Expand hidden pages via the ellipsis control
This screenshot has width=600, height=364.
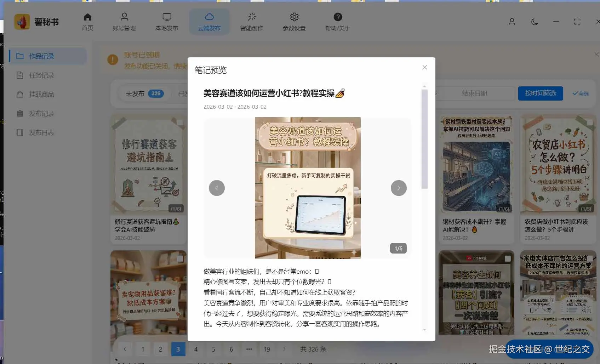[249, 349]
